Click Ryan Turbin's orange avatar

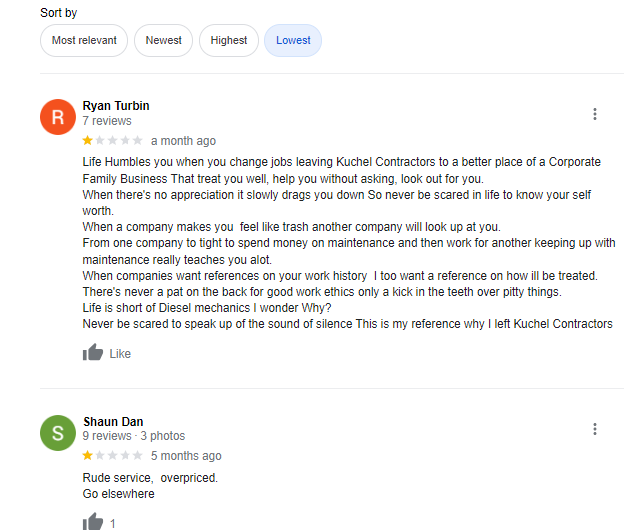tap(57, 117)
